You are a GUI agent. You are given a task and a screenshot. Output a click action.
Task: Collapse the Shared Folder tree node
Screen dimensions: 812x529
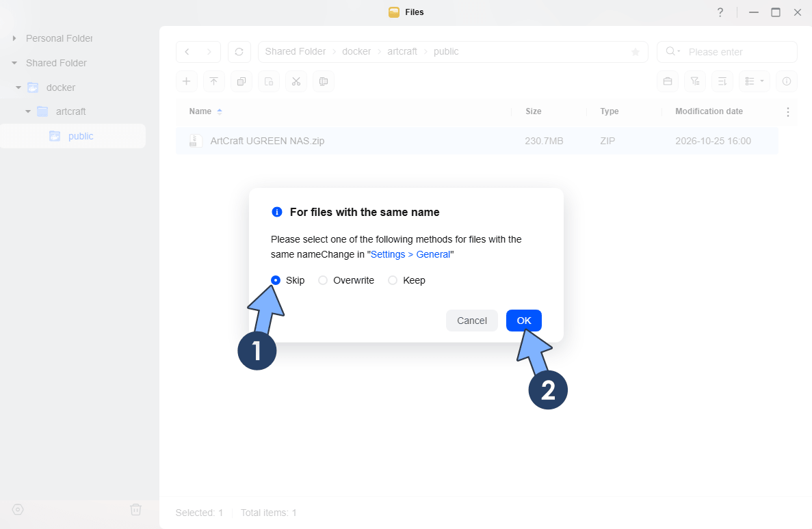(14, 63)
